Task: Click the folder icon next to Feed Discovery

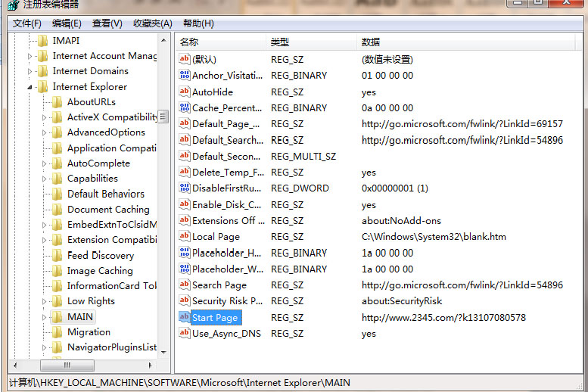Action: [57, 256]
